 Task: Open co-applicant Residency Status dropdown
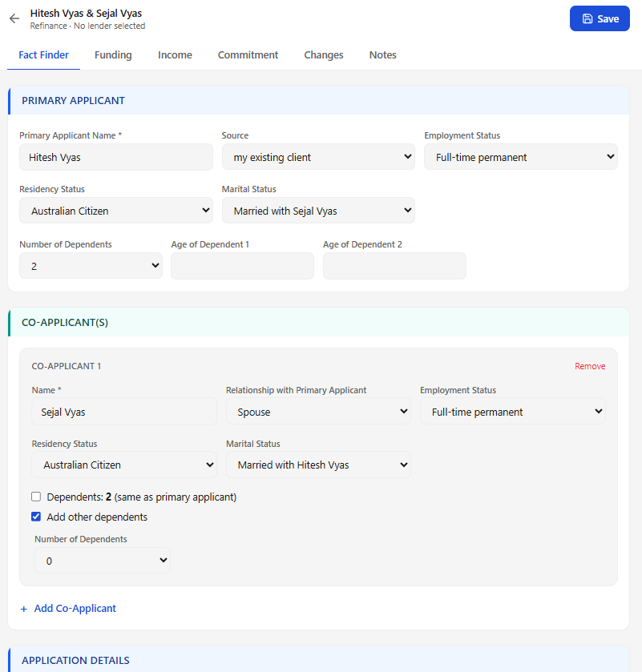click(x=124, y=465)
